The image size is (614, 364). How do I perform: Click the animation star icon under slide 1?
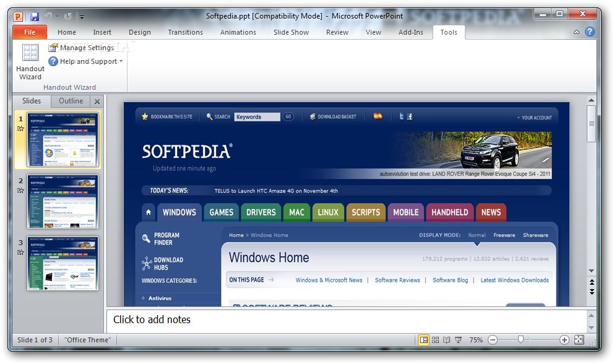(21, 129)
